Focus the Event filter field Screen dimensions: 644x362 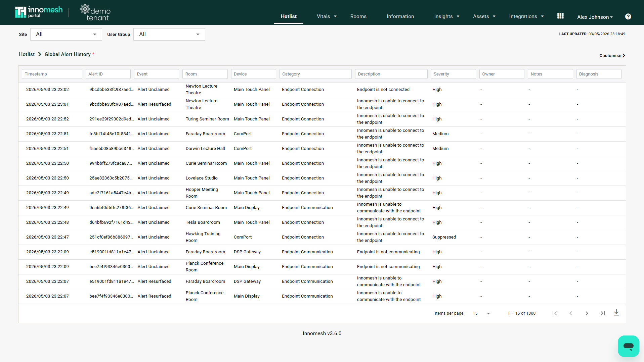coord(157,74)
